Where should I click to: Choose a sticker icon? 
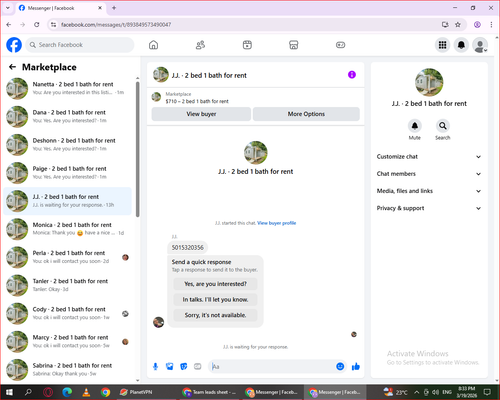pos(184,367)
